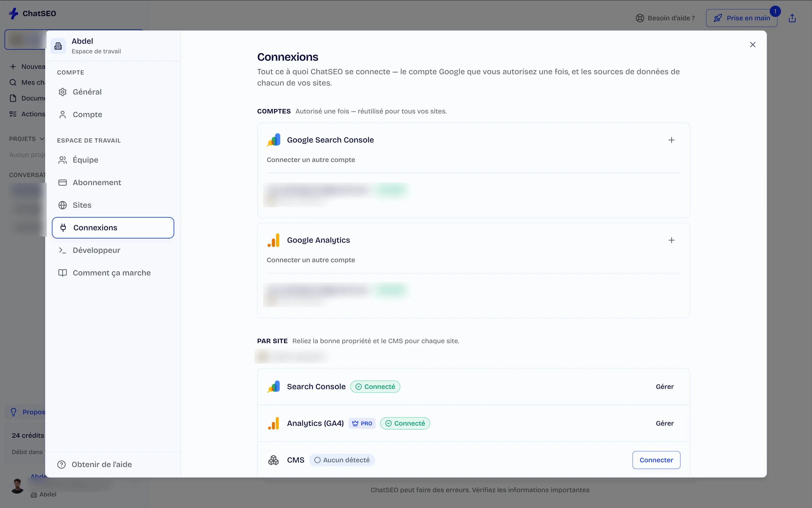Image resolution: width=812 pixels, height=508 pixels.
Task: Click the people icon beside Équipe
Action: (62, 160)
